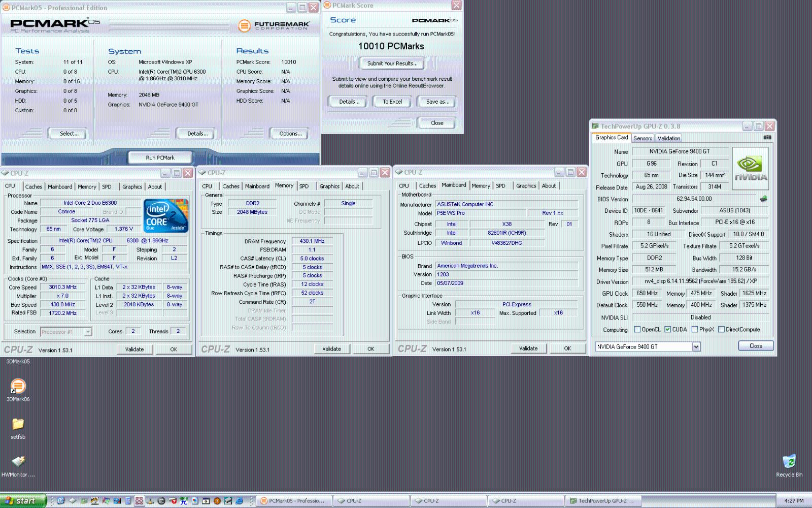Click the Core Voltage 1.376 V value
Screen dimensions: 812x508
(x=124, y=229)
